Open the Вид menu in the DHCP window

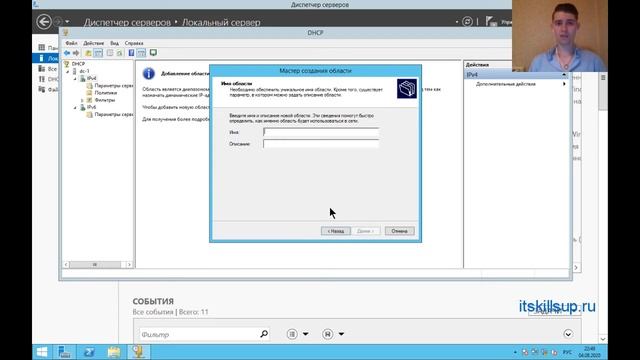click(114, 43)
